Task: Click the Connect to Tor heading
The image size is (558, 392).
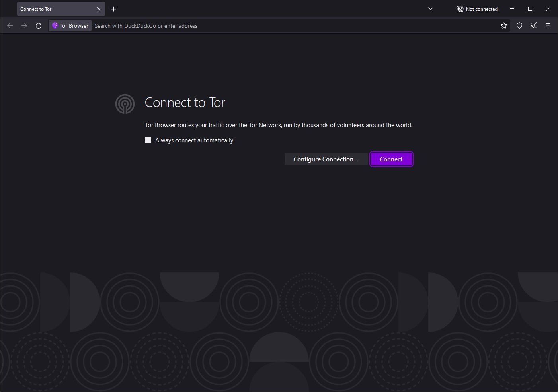Action: [185, 103]
